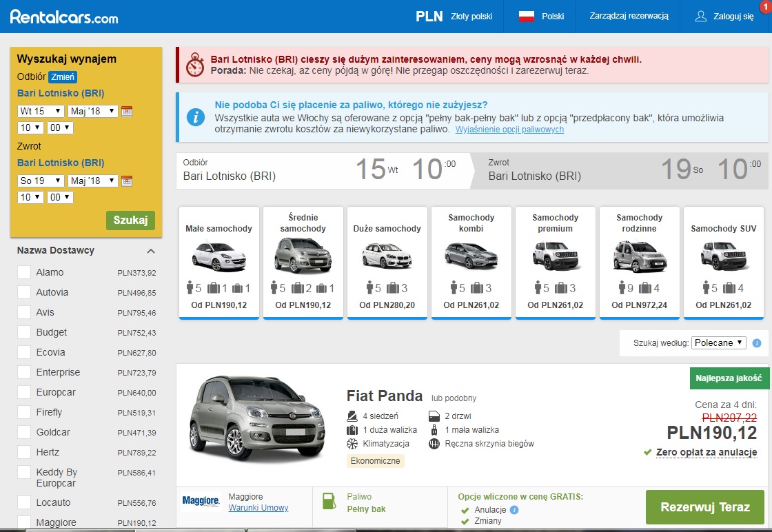This screenshot has height=532, width=772.
Task: Select the Duże samochody category
Action: click(387, 263)
